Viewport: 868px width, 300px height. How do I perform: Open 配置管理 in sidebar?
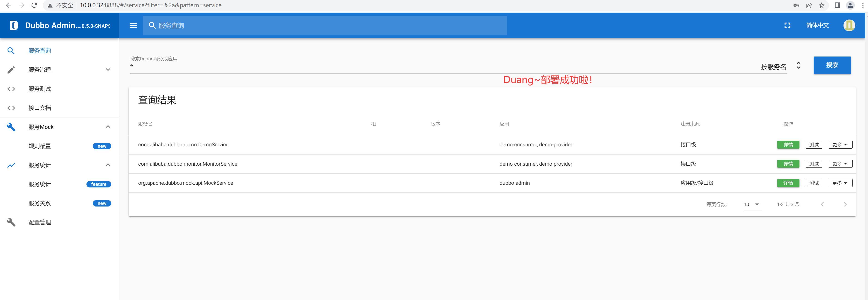(39, 222)
